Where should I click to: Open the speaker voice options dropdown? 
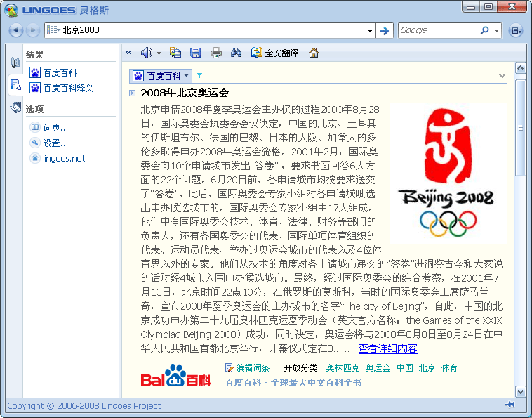click(x=159, y=53)
